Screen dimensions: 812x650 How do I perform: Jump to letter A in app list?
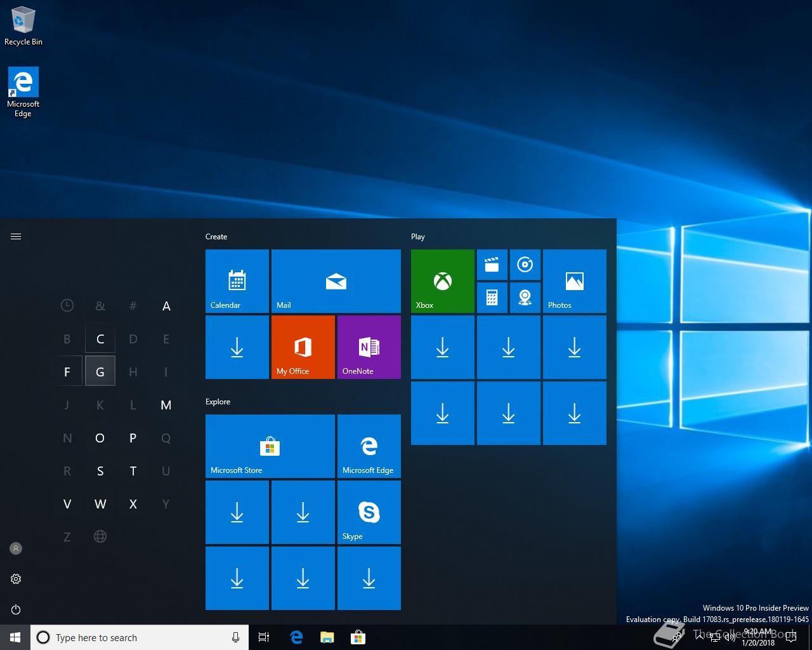click(166, 306)
